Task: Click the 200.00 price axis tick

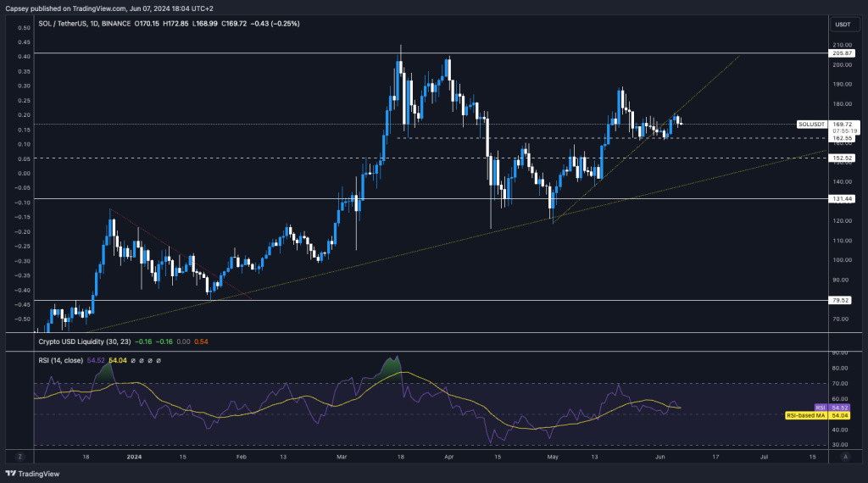Action: (x=843, y=64)
